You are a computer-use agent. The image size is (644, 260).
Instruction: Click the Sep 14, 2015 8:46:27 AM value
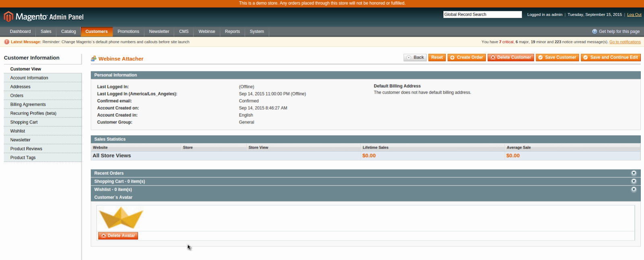[x=263, y=108]
